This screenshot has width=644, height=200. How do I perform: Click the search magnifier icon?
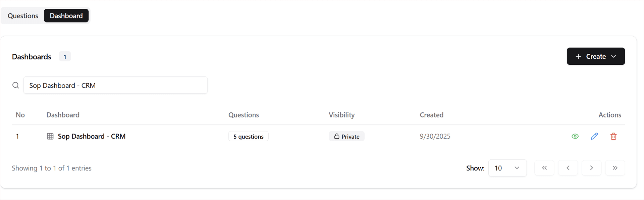tap(15, 85)
